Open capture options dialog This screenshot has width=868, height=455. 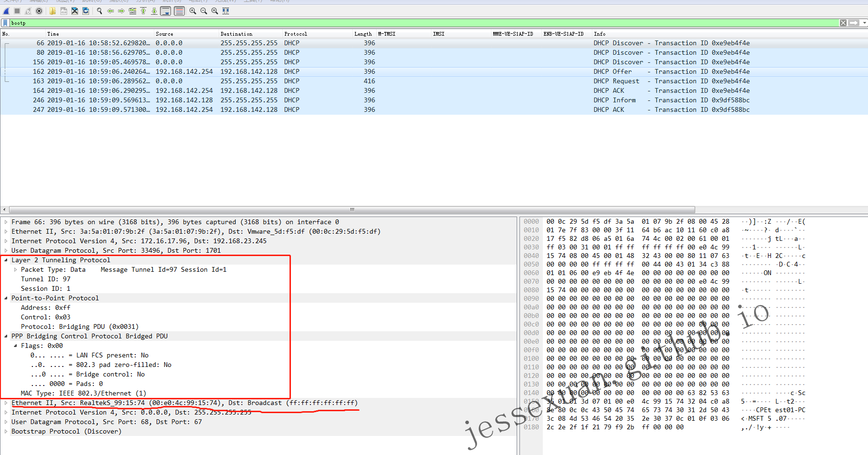pyautogui.click(x=39, y=11)
